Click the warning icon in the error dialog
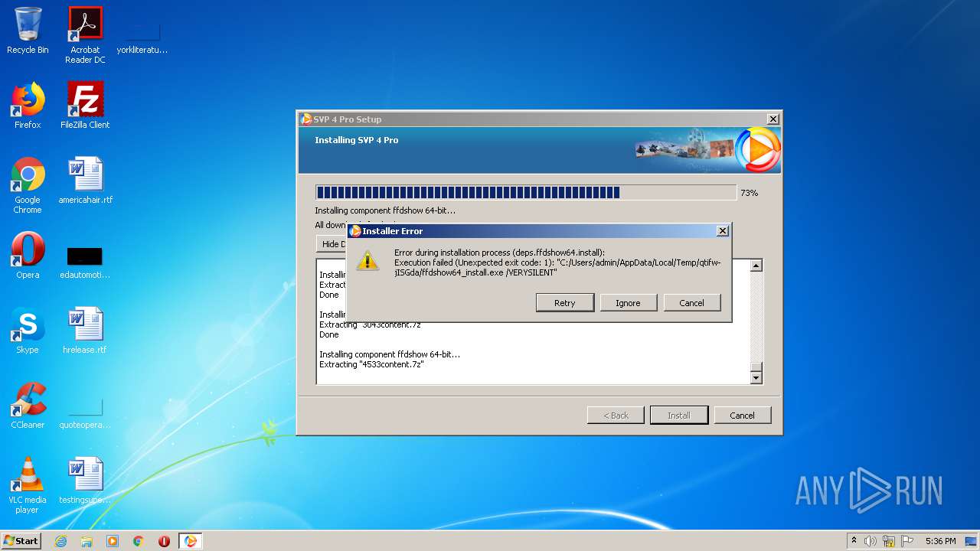The width and height of the screenshot is (980, 551). (x=367, y=261)
